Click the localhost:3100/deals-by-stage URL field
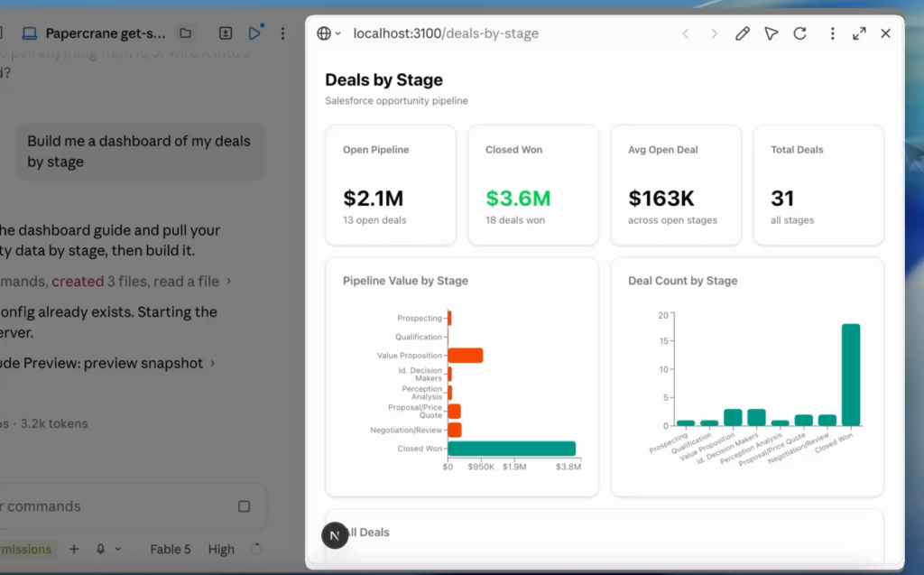Viewport: 924px width, 575px height. [446, 33]
